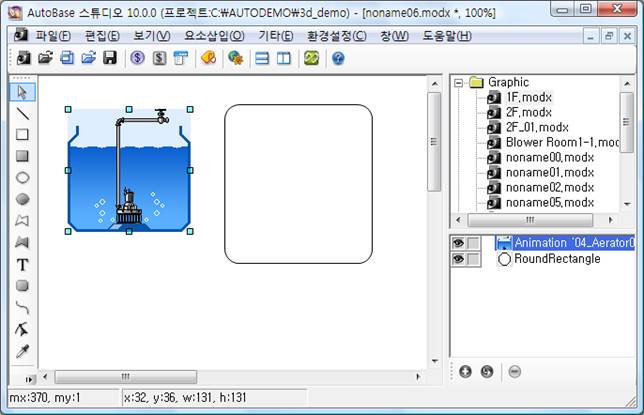The height and width of the screenshot is (415, 644).
Task: Expand the tool palette arrow at bottom
Action: (x=29, y=379)
